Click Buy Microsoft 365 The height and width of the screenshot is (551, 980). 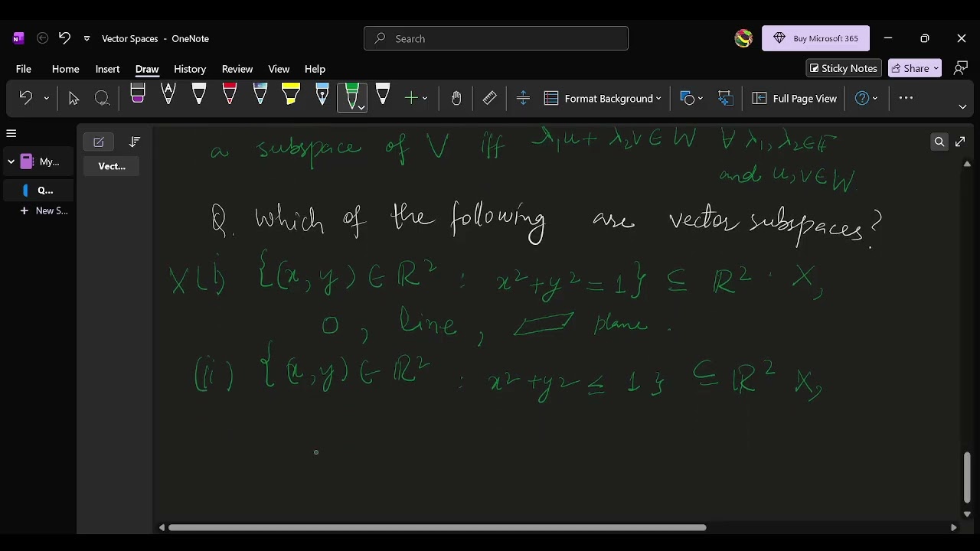coord(815,38)
